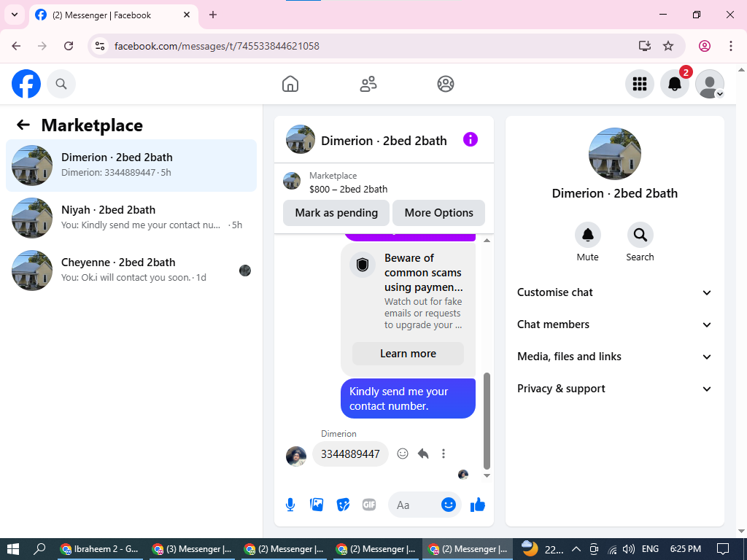Attach a file image icon
The width and height of the screenshot is (747, 560).
317,505
